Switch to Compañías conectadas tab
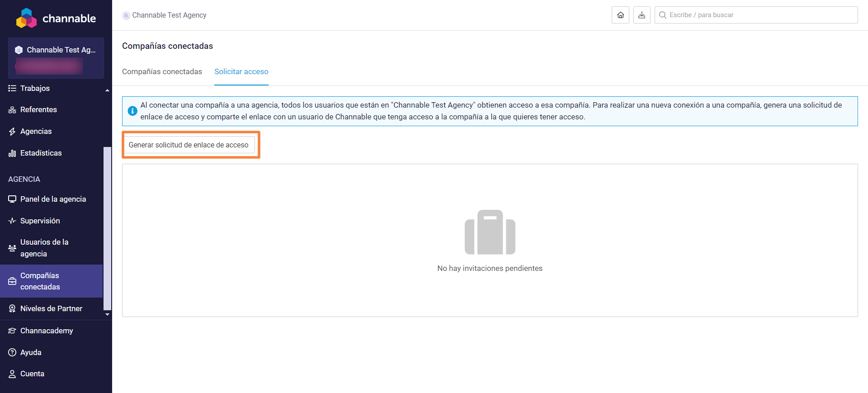868x393 pixels. 162,71
